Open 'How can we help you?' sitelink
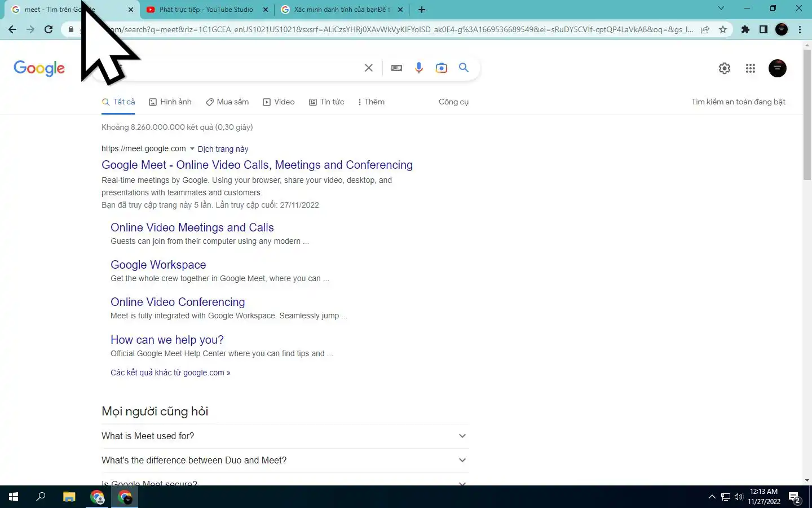 pyautogui.click(x=167, y=340)
